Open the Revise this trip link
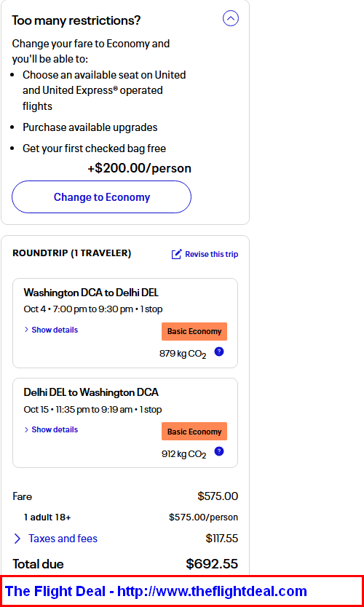 (x=211, y=254)
